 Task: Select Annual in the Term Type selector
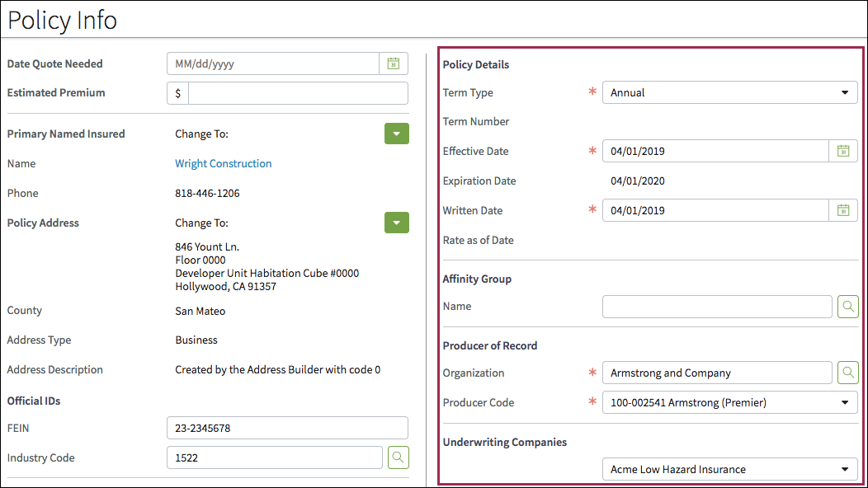pos(730,92)
